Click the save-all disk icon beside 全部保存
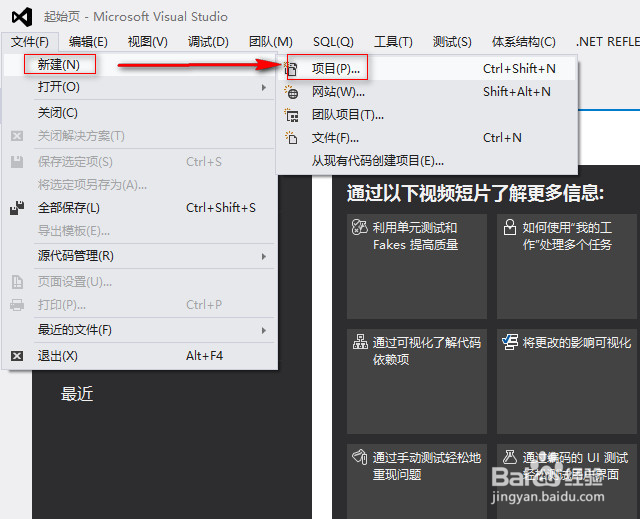This screenshot has height=519, width=640. [x=17, y=208]
